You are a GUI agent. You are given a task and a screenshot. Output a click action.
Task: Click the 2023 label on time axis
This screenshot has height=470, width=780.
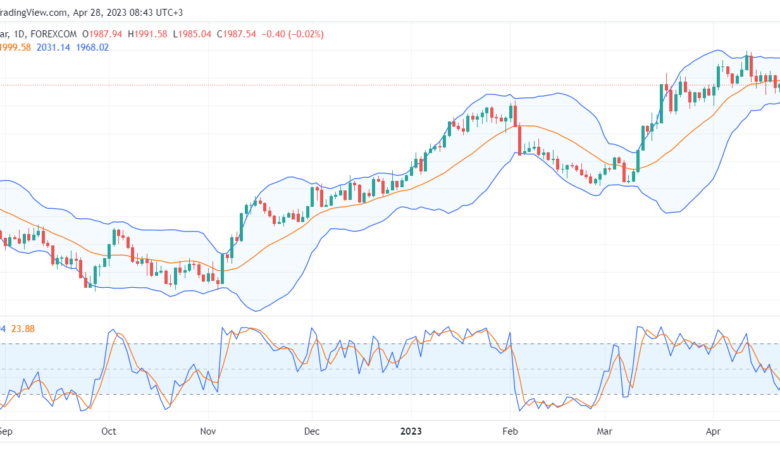tap(411, 431)
